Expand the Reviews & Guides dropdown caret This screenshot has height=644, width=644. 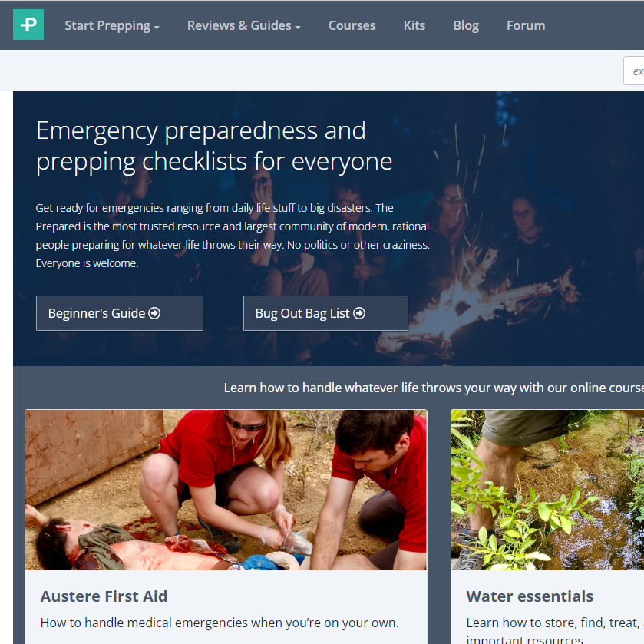(x=298, y=28)
